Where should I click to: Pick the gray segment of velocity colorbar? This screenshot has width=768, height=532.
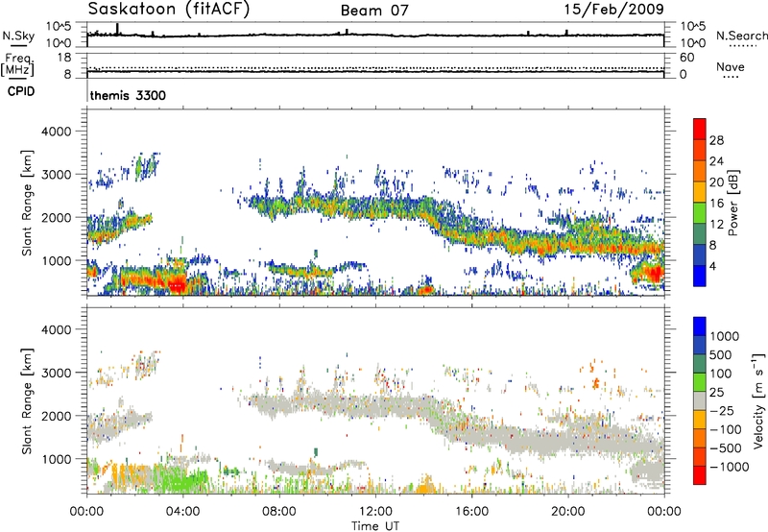tap(700, 400)
